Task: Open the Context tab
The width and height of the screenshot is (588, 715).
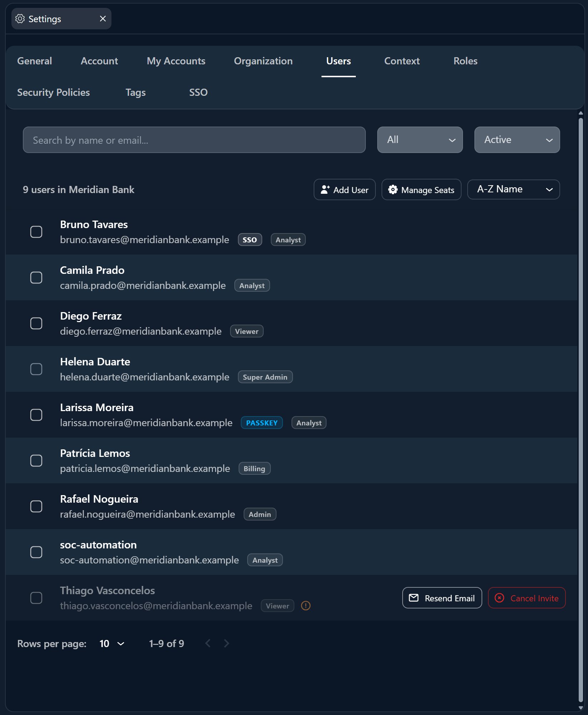Action: (x=402, y=61)
